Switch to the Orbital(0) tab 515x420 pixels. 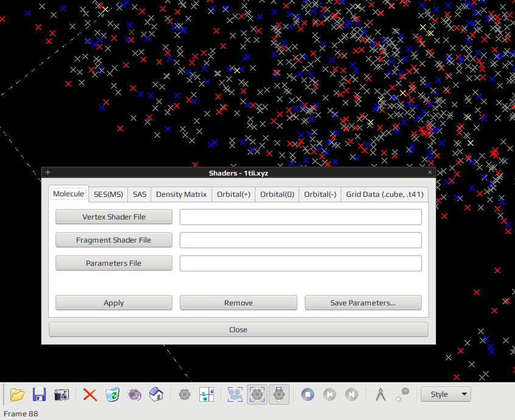pos(277,194)
